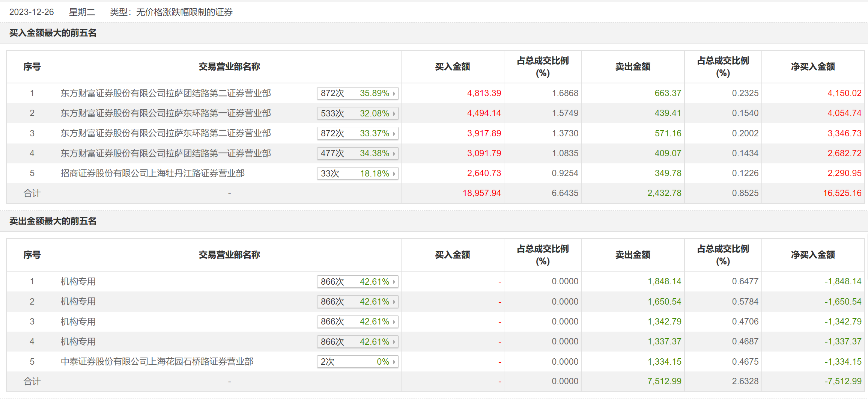Open 东方财富证券拉萨东环路第二证券营业部 link

[165, 133]
